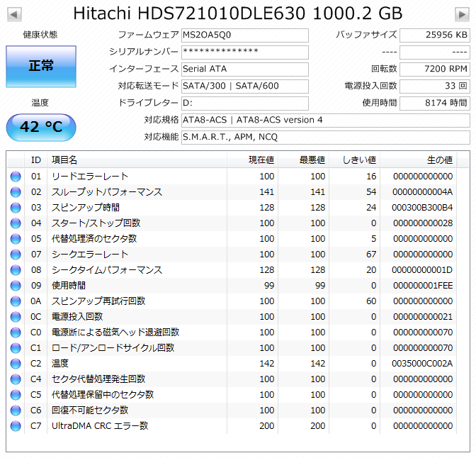Screen dimensions: 476x458
Task: Select raw value 000300B300B4
Action: pyautogui.click(x=422, y=208)
